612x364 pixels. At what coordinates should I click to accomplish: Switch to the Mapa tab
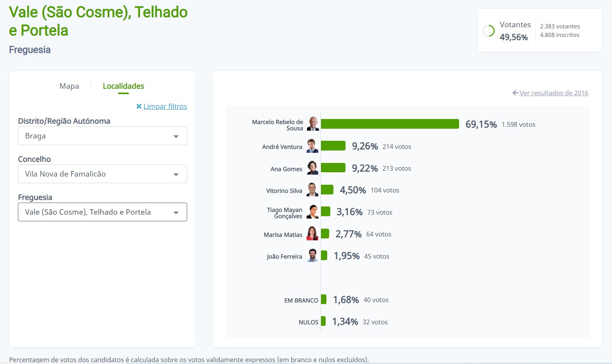[69, 86]
